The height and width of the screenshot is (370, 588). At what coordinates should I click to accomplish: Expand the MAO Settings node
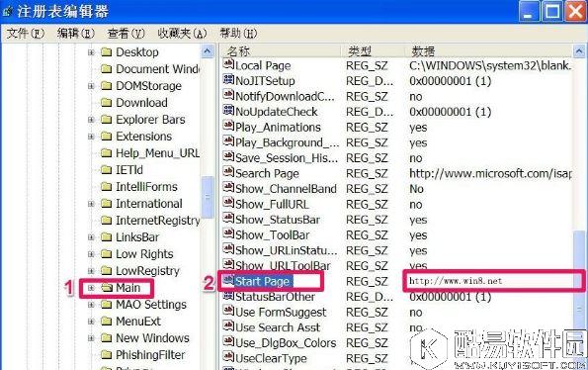click(91, 305)
